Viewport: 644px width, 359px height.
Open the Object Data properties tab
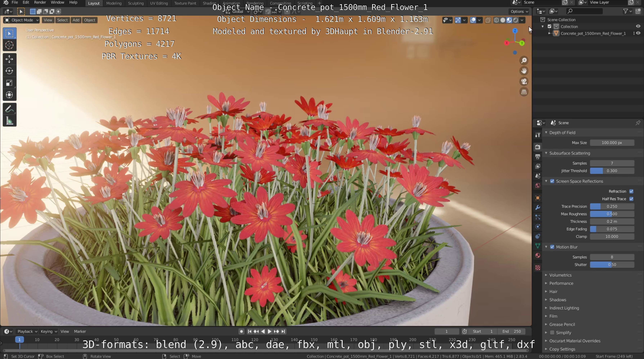pos(538,246)
